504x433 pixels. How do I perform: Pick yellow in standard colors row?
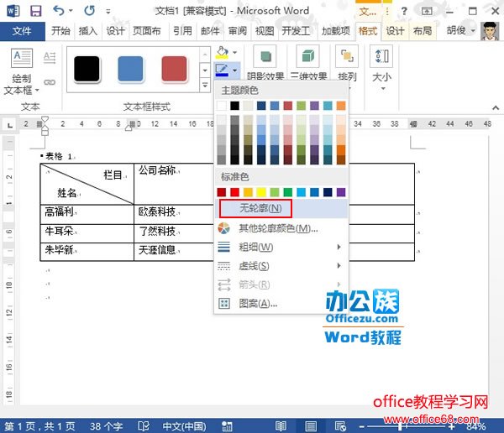tap(261, 192)
